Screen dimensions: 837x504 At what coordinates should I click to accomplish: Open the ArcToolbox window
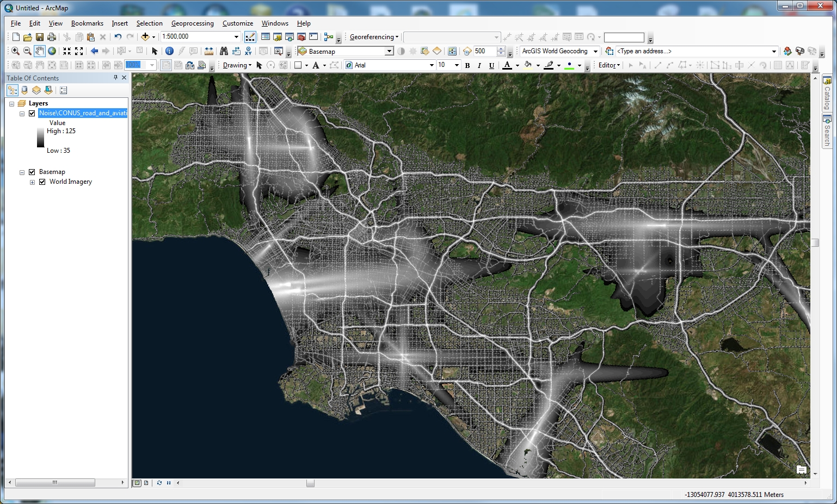[301, 37]
